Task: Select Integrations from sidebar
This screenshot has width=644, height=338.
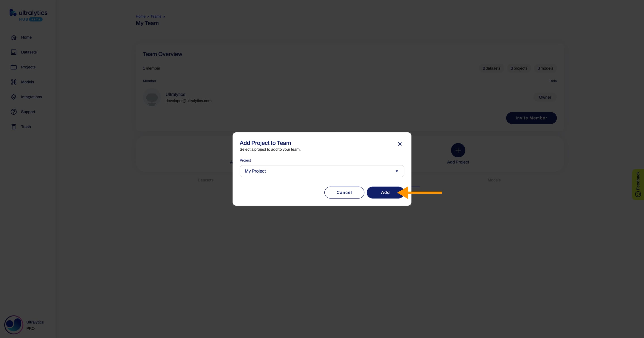Action: point(32,97)
